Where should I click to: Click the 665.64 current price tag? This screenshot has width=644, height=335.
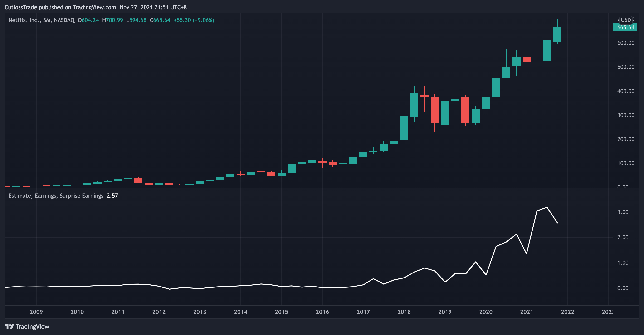625,27
